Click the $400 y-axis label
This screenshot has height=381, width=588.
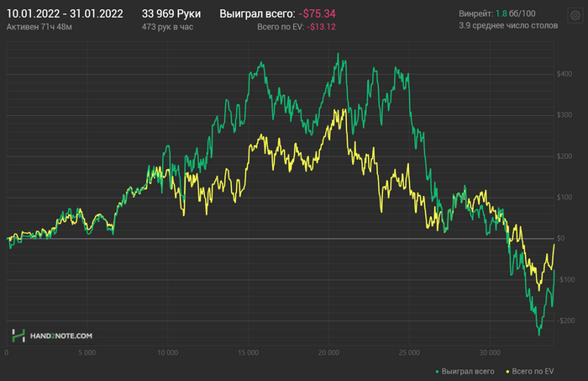564,74
